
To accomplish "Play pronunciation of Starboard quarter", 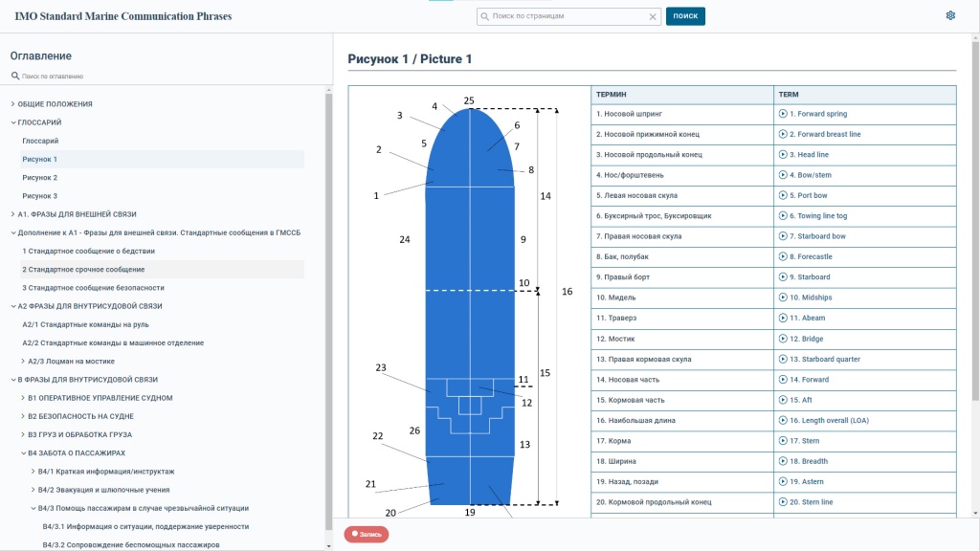I will tap(783, 360).
